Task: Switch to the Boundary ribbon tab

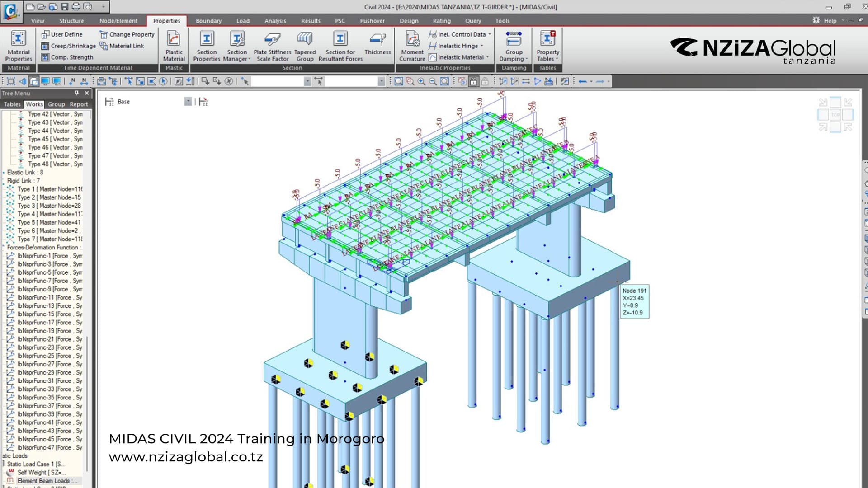Action: point(208,21)
